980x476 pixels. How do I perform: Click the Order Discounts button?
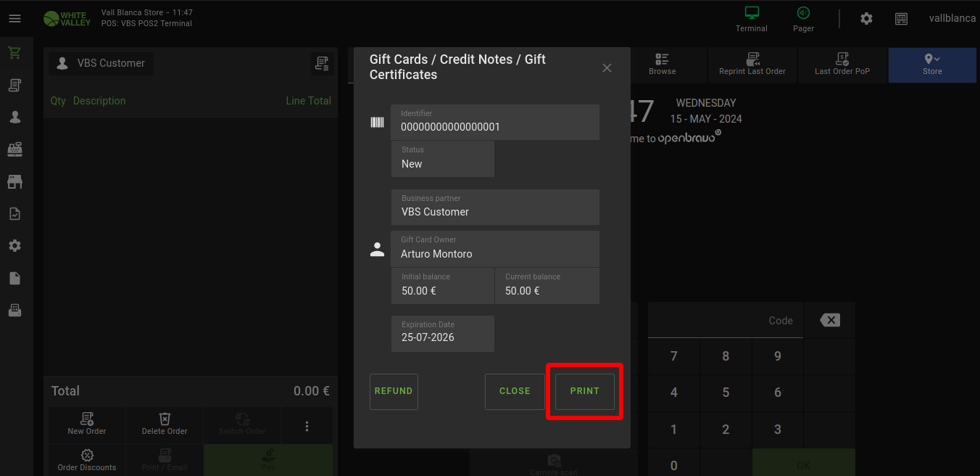[87, 460]
